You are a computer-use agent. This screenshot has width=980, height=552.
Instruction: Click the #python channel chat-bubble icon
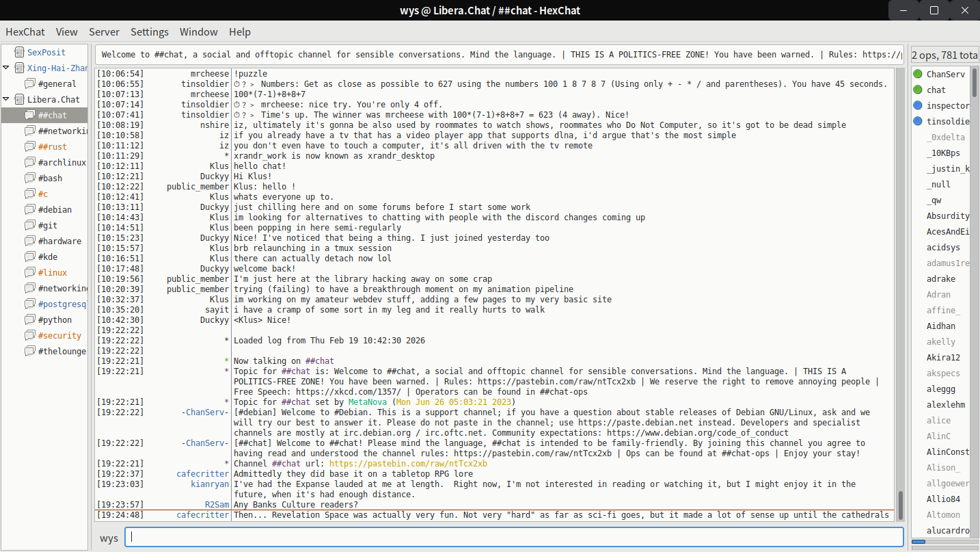(x=29, y=320)
